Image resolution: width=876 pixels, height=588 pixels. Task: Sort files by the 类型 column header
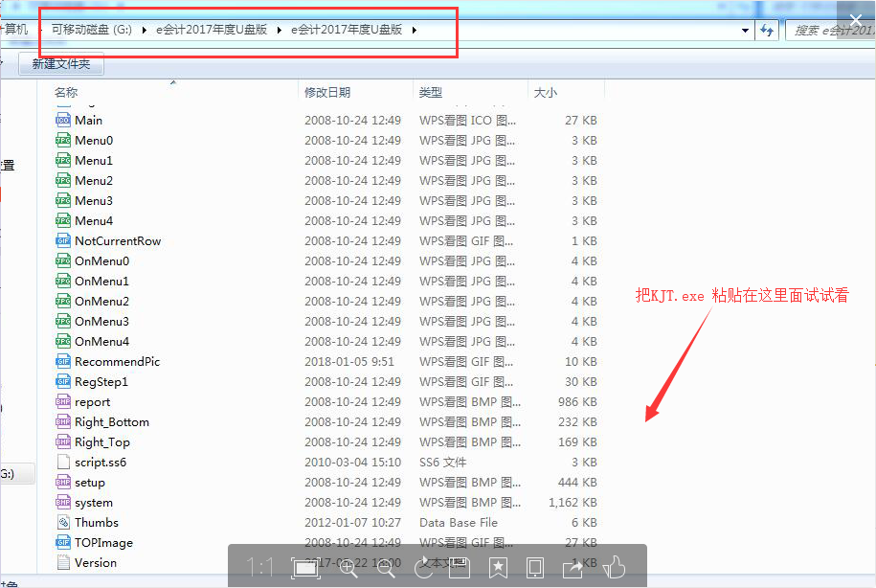pos(431,92)
